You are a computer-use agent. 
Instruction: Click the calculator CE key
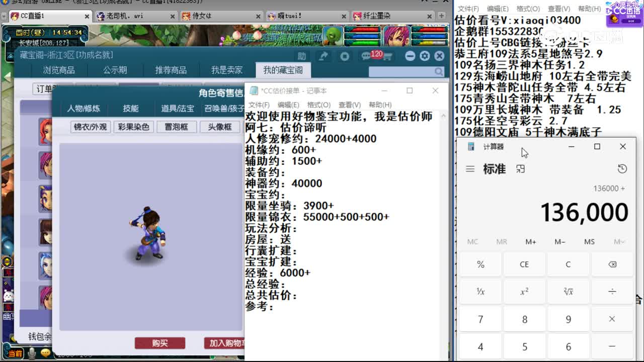tap(524, 264)
